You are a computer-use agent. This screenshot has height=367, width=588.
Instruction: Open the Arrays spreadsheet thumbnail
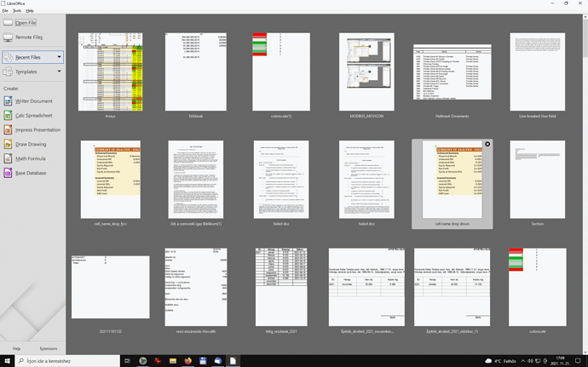click(x=110, y=72)
